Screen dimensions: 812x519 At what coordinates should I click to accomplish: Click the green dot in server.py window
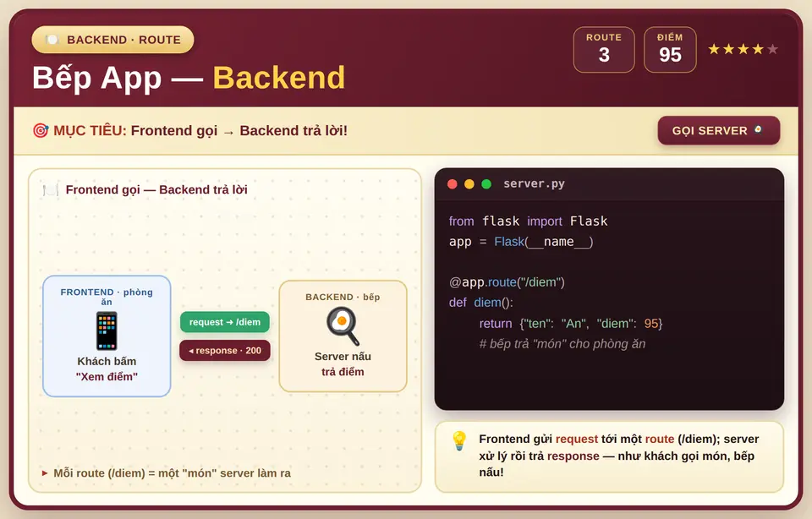pos(486,184)
